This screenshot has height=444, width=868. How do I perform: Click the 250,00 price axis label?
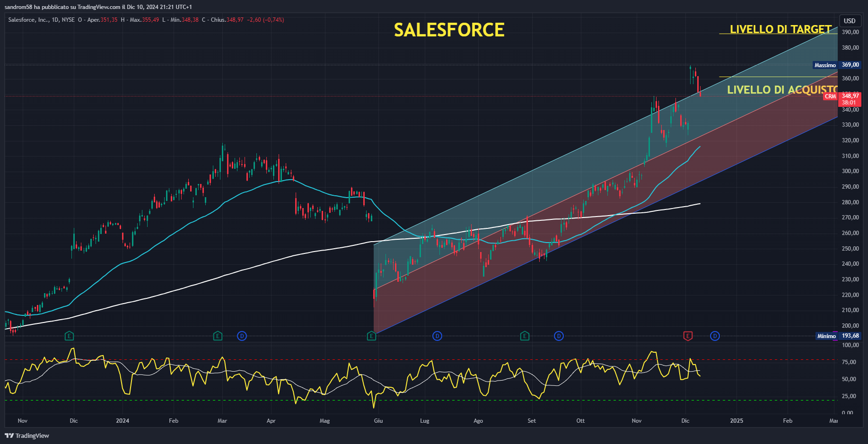pyautogui.click(x=850, y=249)
